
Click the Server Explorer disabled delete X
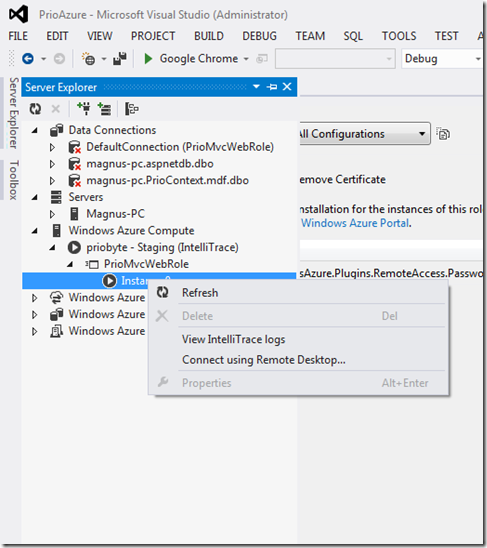coord(56,109)
